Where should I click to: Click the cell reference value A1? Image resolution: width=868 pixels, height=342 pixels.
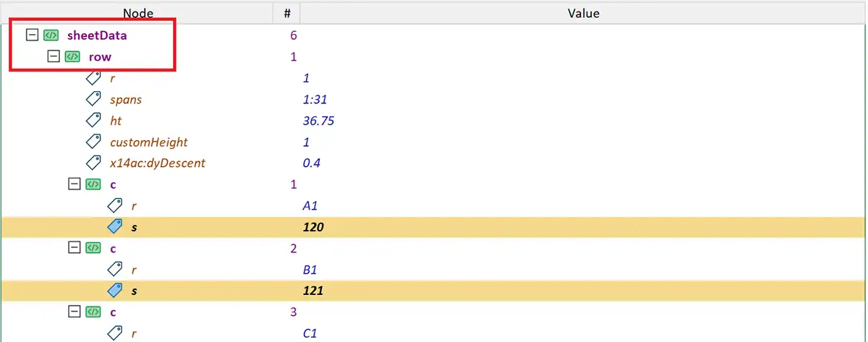(310, 206)
